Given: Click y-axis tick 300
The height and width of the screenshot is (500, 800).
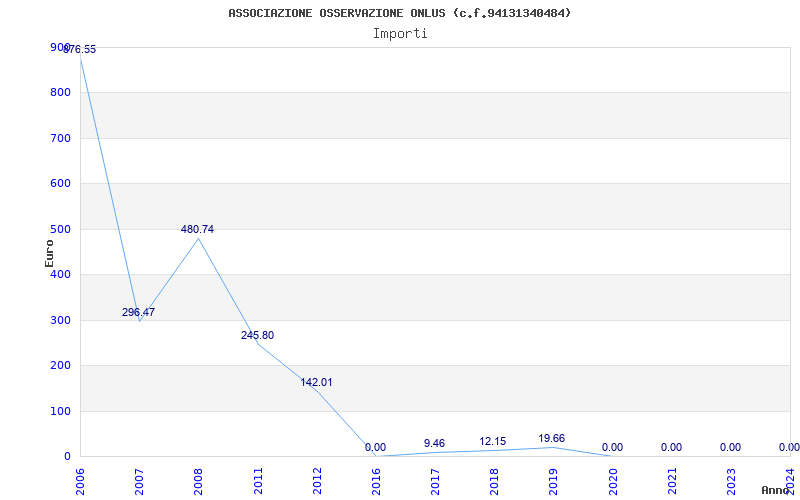Looking at the screenshot, I should (60, 320).
